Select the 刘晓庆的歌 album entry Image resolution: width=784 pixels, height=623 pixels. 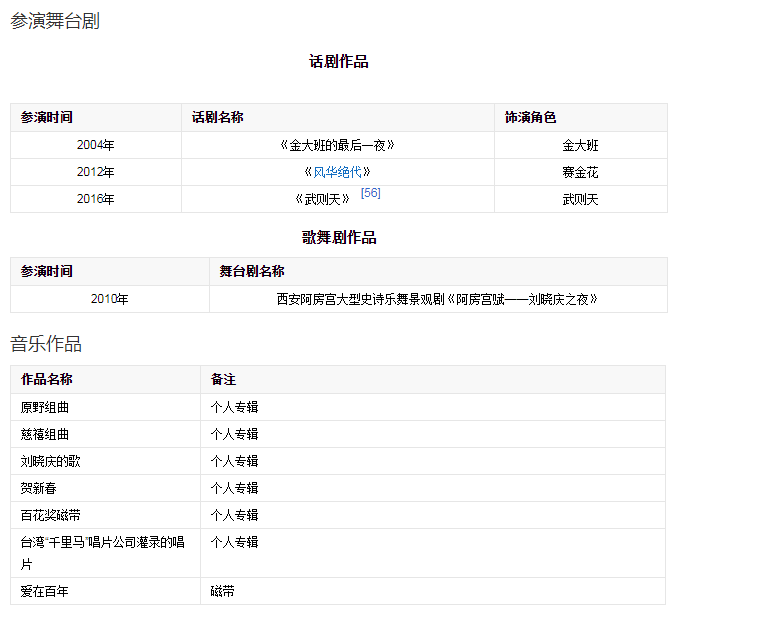51,461
